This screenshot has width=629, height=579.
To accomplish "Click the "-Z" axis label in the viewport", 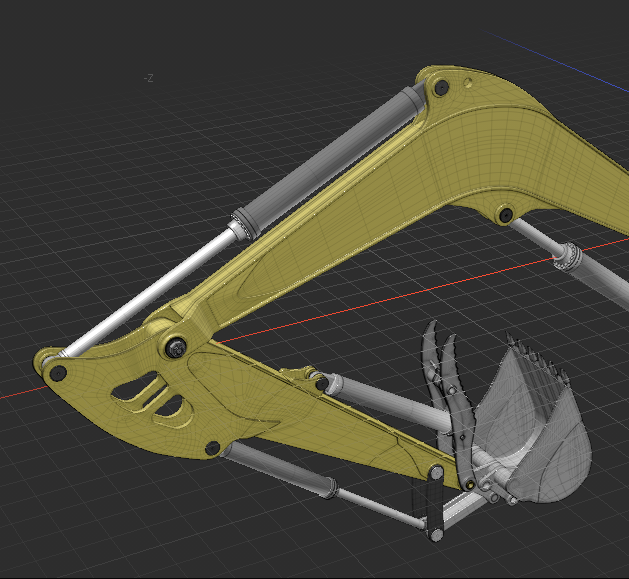I will (148, 78).
